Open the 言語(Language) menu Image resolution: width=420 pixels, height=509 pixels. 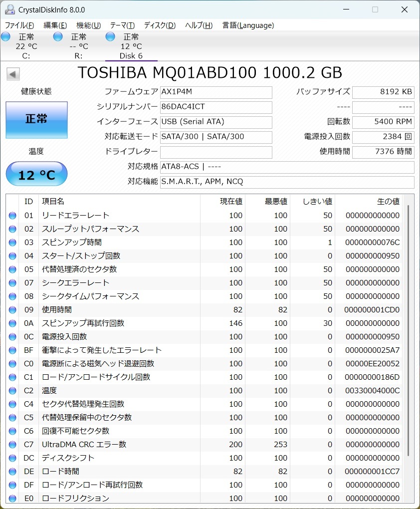pyautogui.click(x=248, y=25)
